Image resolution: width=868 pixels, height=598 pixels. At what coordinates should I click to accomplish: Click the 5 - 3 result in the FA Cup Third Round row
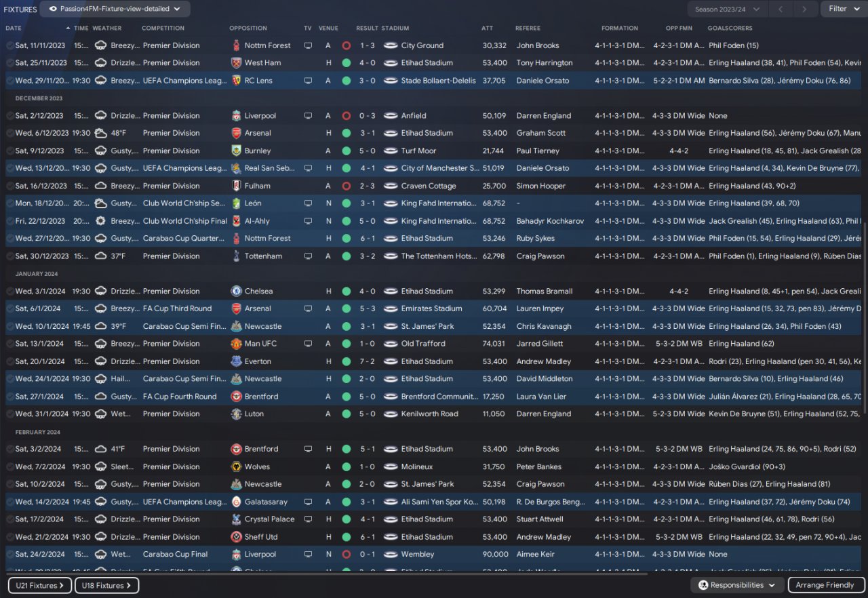tap(366, 308)
